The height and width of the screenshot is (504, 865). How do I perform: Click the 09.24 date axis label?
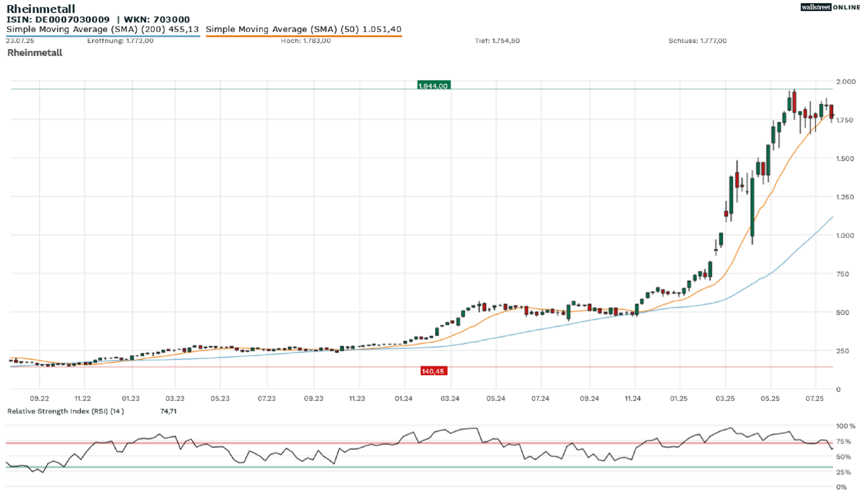coord(589,398)
